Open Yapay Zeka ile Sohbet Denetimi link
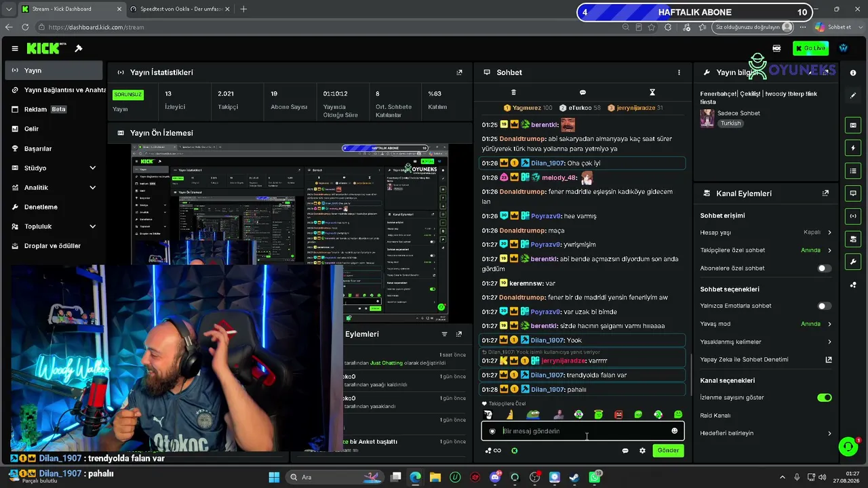This screenshot has width=868, height=488. click(x=766, y=360)
